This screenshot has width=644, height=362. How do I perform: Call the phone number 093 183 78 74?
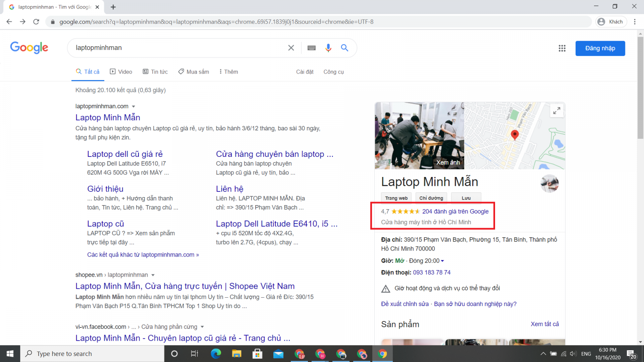[x=431, y=272]
